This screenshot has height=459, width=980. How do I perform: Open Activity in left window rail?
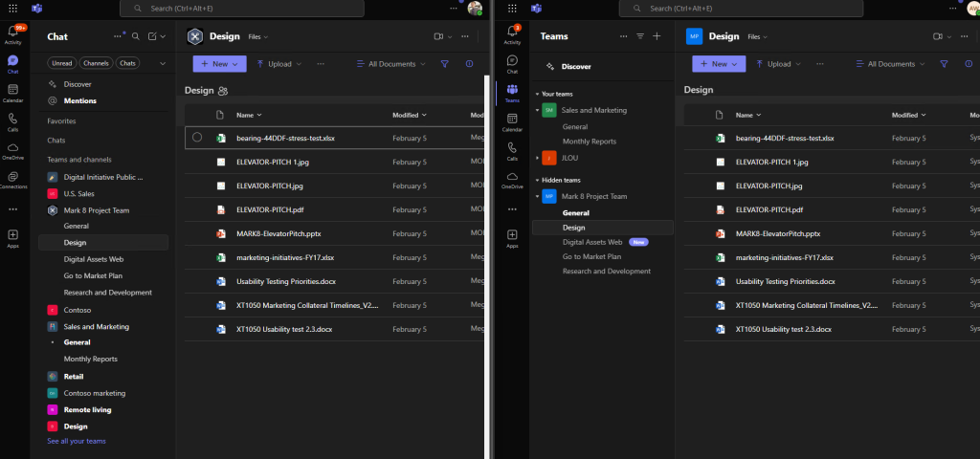12,35
